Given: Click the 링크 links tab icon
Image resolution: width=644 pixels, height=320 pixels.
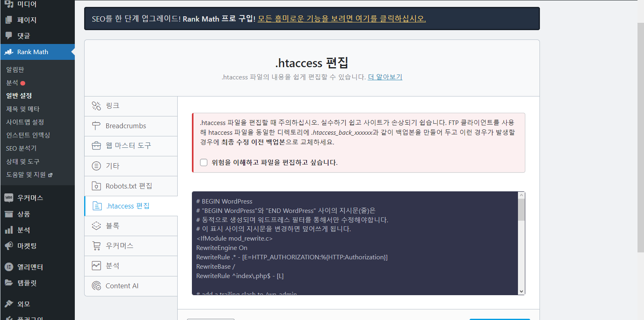Looking at the screenshot, I should point(96,106).
